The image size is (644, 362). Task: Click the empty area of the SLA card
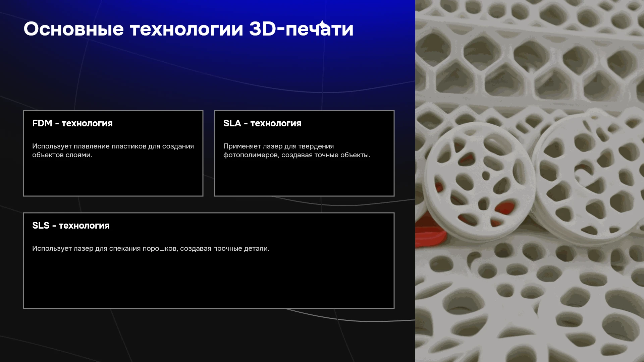point(304,178)
